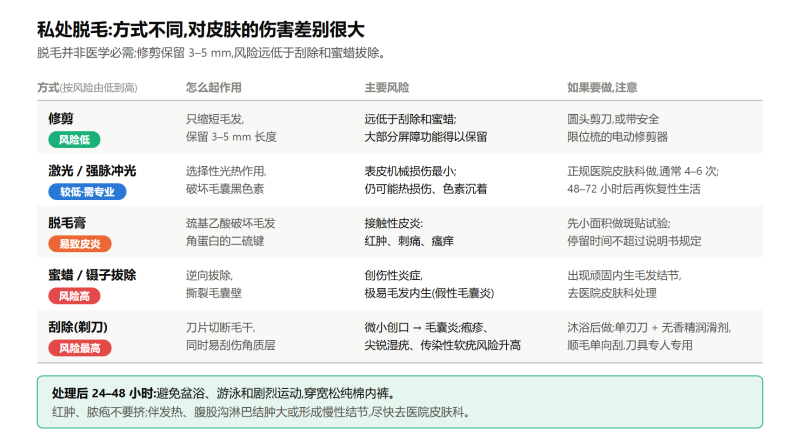
Task: Click the text 出现顽固内生毛发结节,
Action: pyautogui.click(x=624, y=276)
